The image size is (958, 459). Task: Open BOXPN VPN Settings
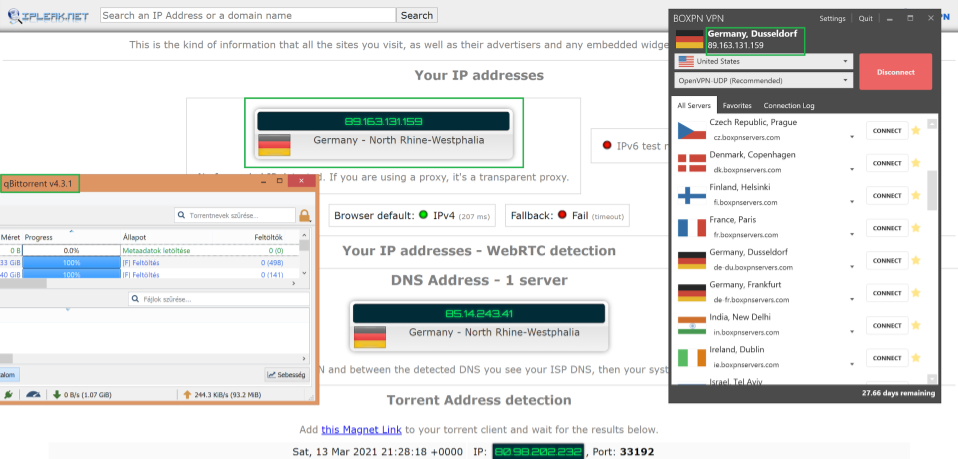coord(832,18)
